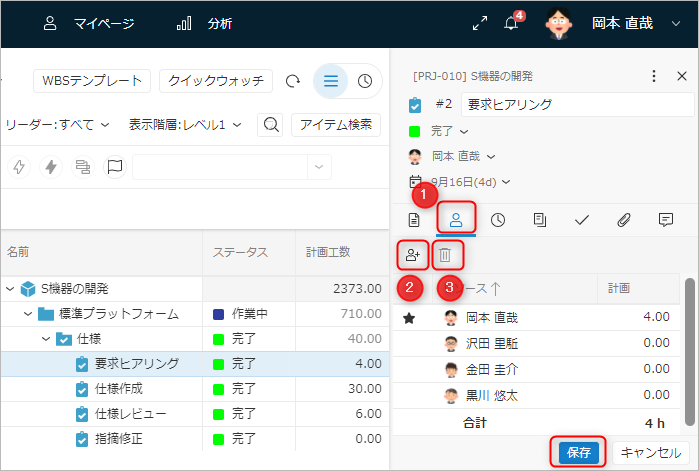Click the refresh reload icon
The image size is (699, 471).
(293, 81)
